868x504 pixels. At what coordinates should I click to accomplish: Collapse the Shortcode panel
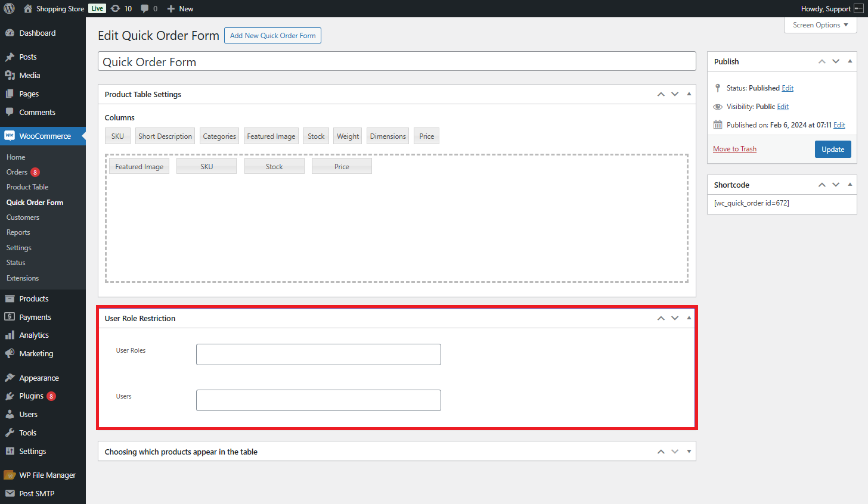pyautogui.click(x=850, y=185)
